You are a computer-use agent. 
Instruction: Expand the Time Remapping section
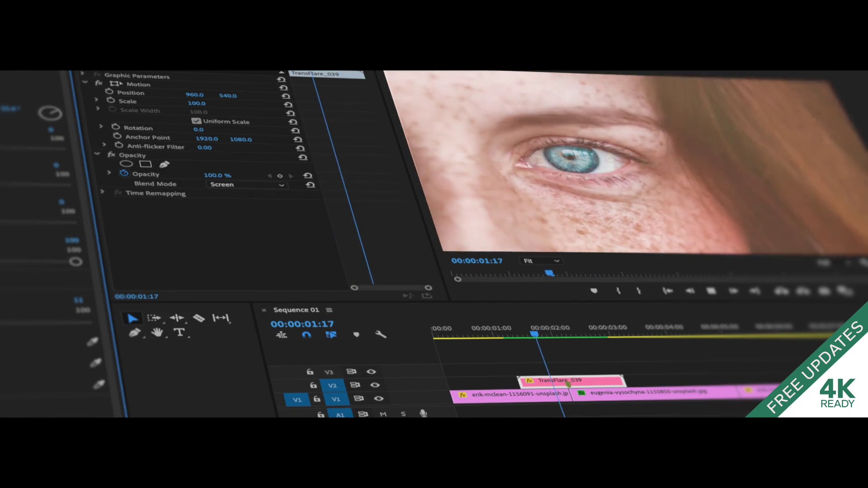click(x=100, y=193)
